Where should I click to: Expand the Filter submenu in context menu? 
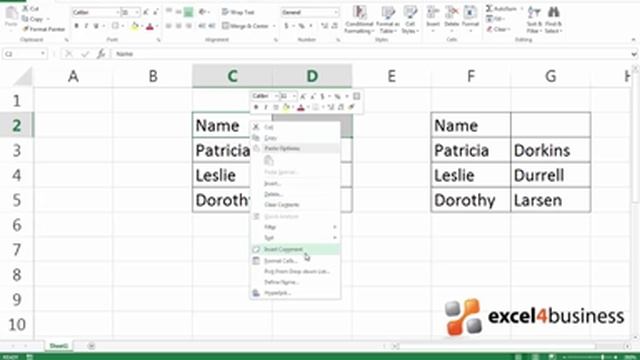point(295,227)
